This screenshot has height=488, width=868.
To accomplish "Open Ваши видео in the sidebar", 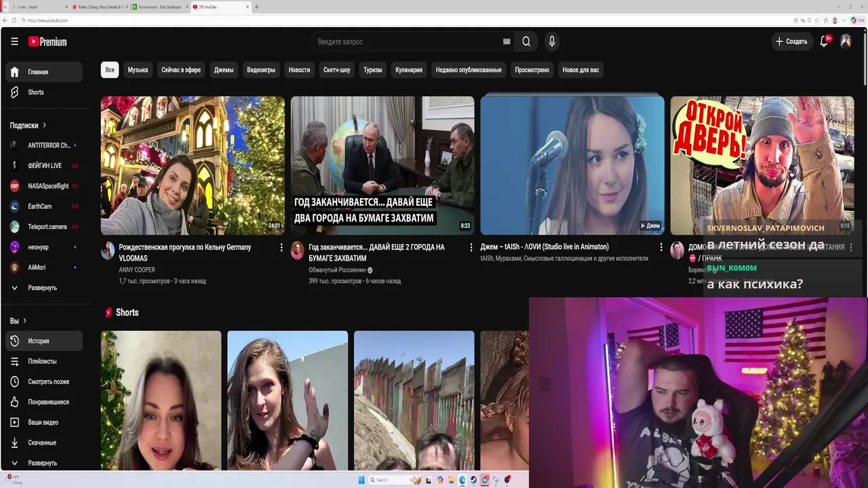I will pyautogui.click(x=45, y=422).
